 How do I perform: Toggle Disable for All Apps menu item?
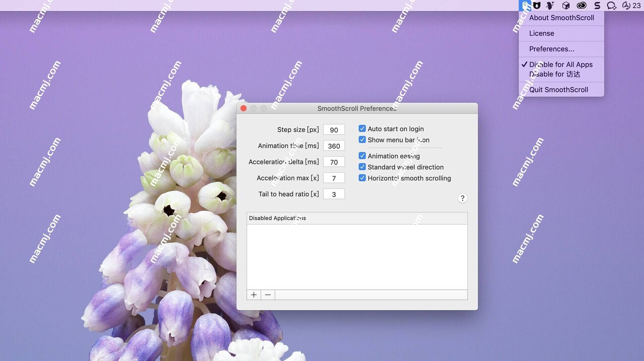pos(561,64)
